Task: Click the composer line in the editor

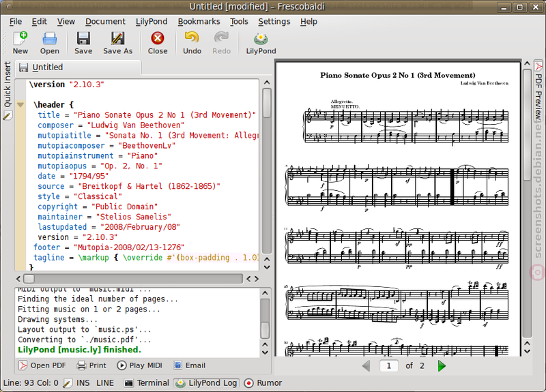Action: click(x=111, y=125)
